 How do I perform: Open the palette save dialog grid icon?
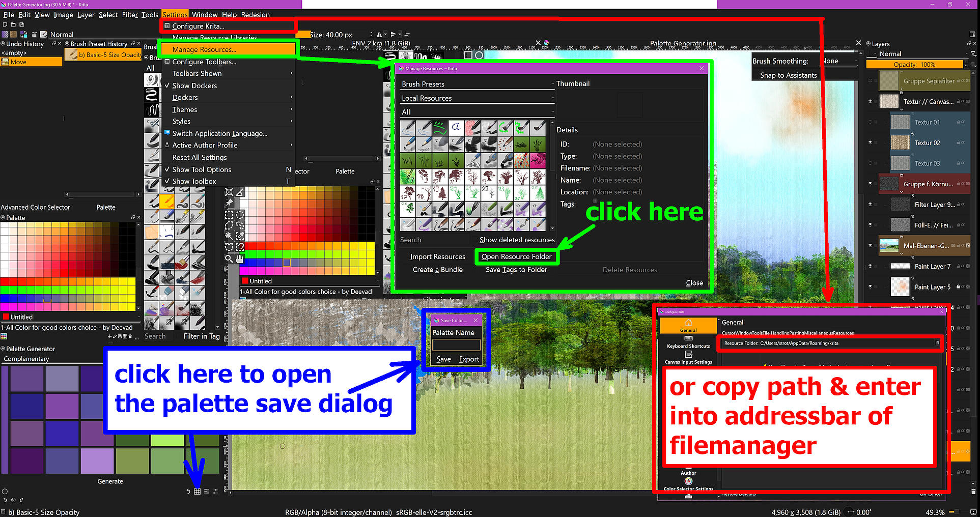click(x=197, y=491)
